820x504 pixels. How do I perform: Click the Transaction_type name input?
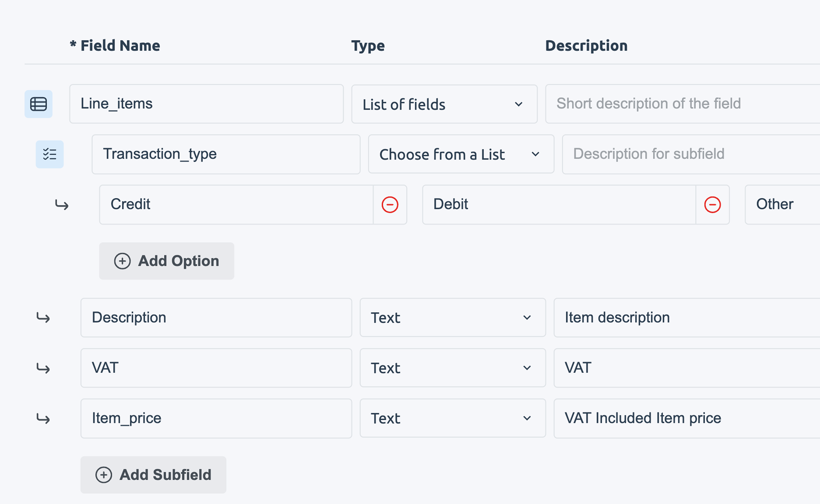pyautogui.click(x=226, y=154)
